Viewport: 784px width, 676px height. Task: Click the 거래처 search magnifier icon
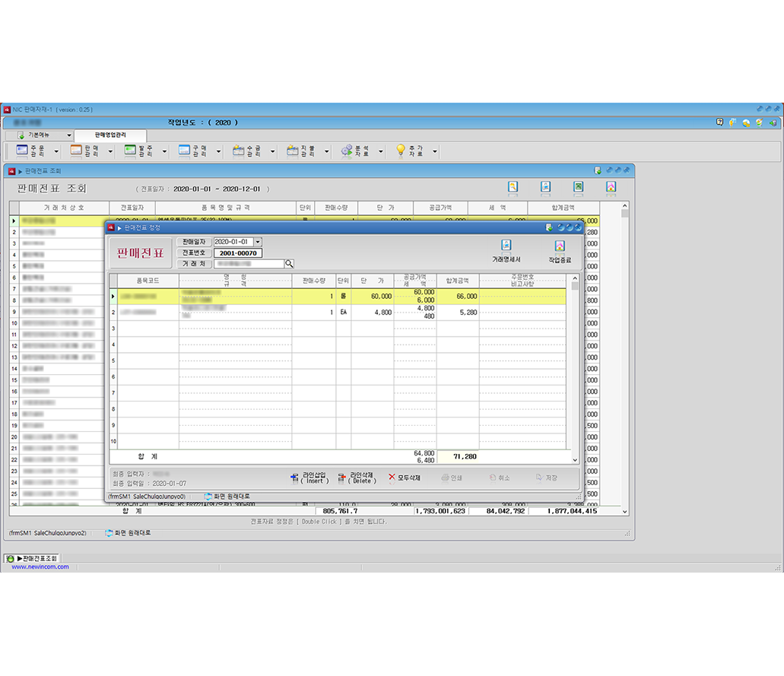[289, 264]
